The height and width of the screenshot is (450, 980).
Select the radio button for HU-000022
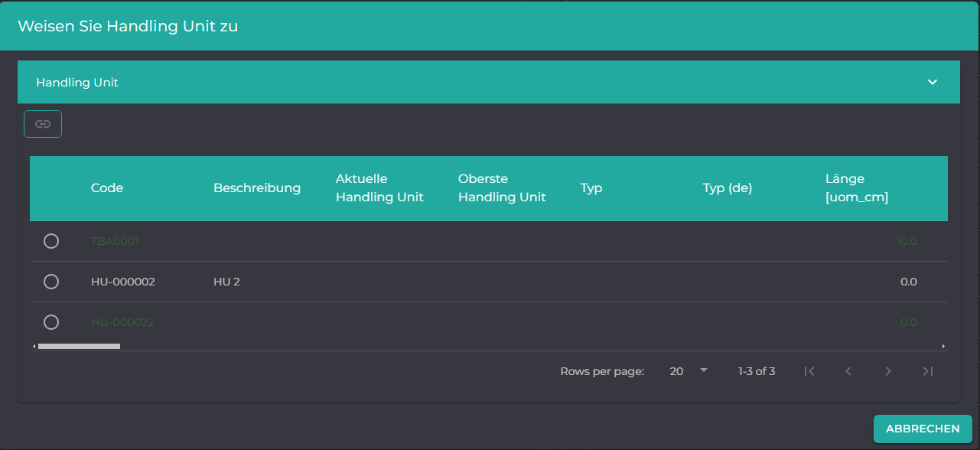click(51, 322)
